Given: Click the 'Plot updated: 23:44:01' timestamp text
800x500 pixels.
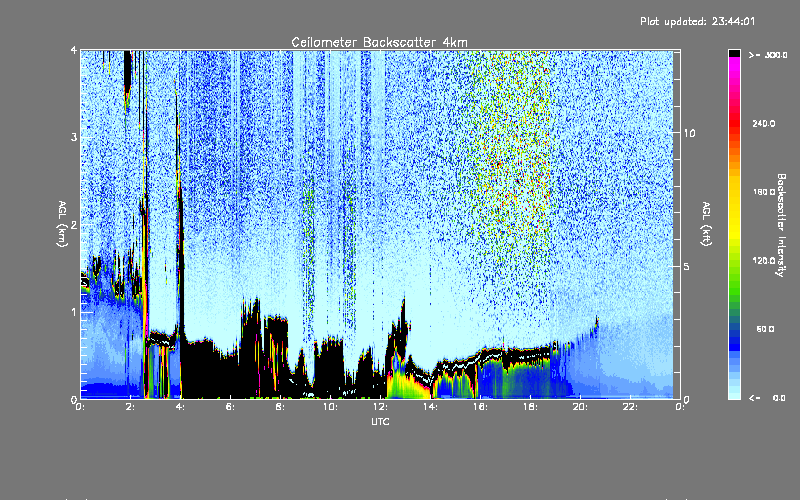Looking at the screenshot, I should pos(697,21).
